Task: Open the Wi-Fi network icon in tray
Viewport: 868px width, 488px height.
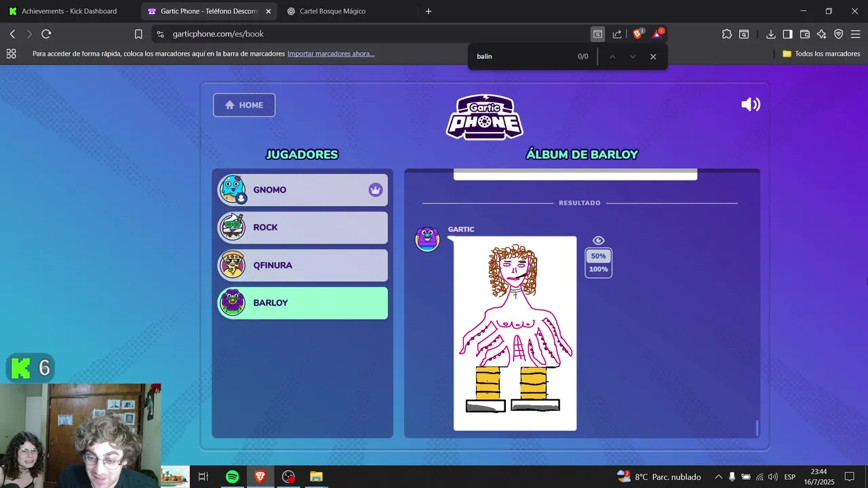Action: click(759, 476)
